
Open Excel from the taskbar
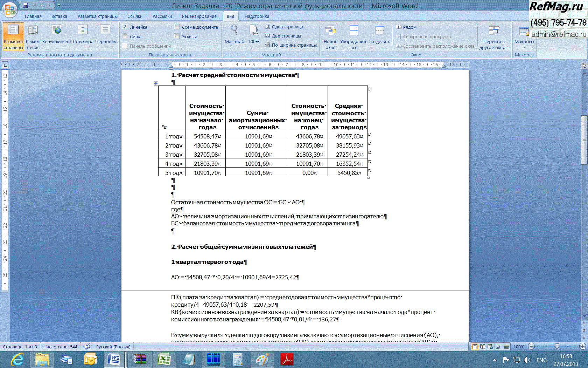coord(164,360)
